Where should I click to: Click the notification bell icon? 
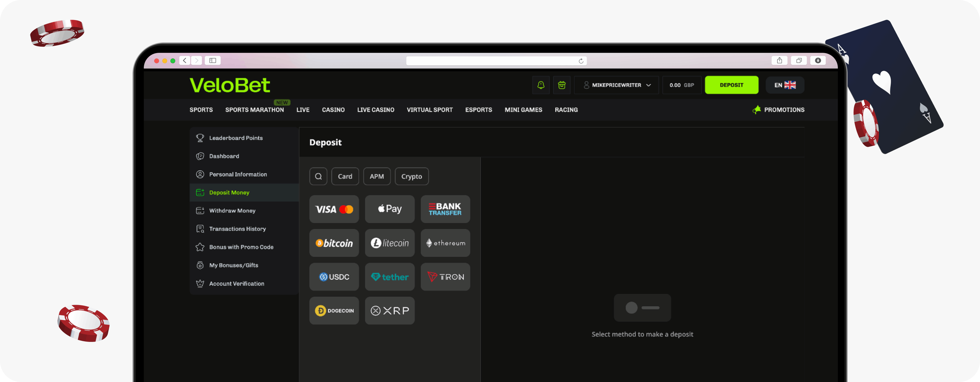(541, 85)
